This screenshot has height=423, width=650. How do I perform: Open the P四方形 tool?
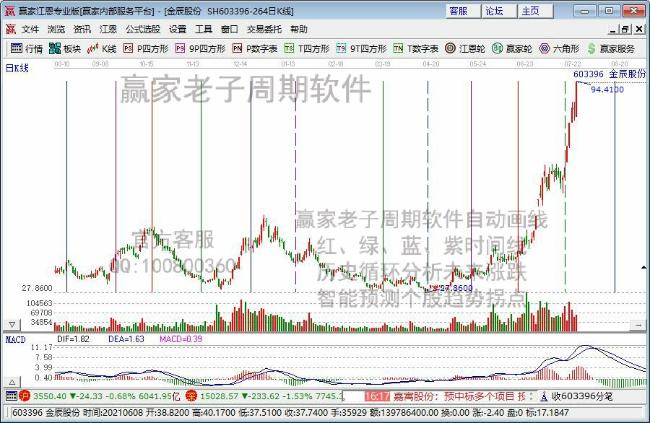tap(146, 49)
